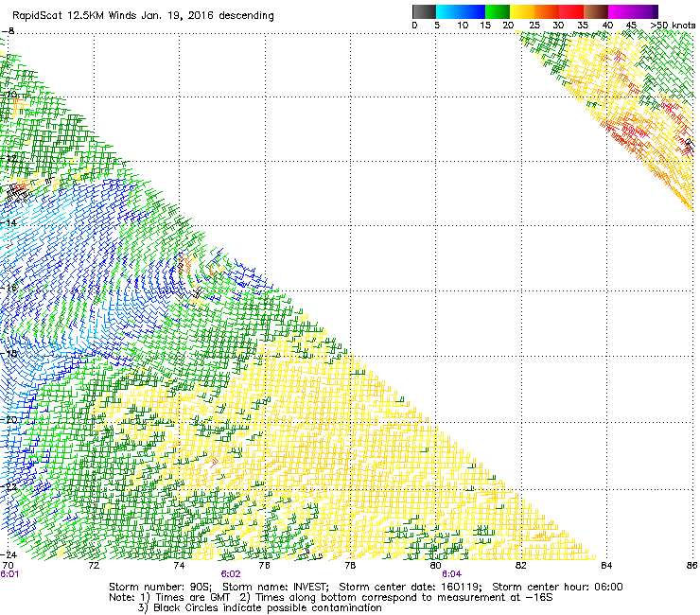Click the note about times along the bottom at -16S
Viewport: 700px width, 615px height.
pyautogui.click(x=397, y=597)
